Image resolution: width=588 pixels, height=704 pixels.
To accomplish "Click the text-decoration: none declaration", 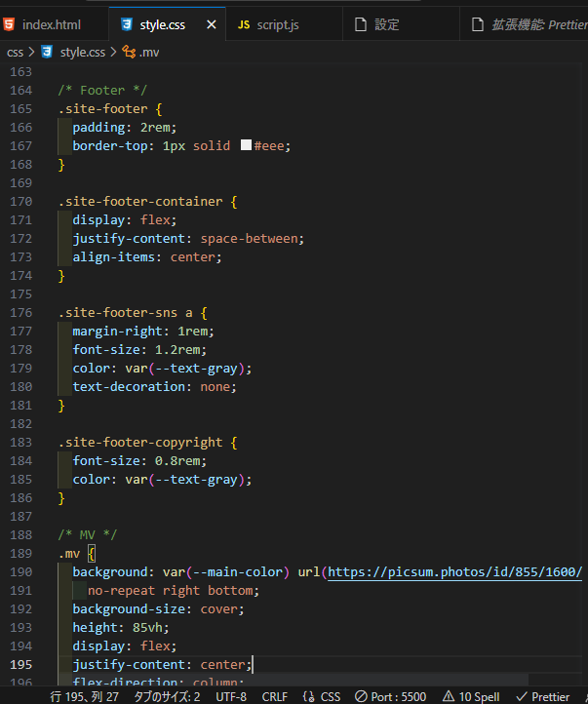I will [154, 386].
